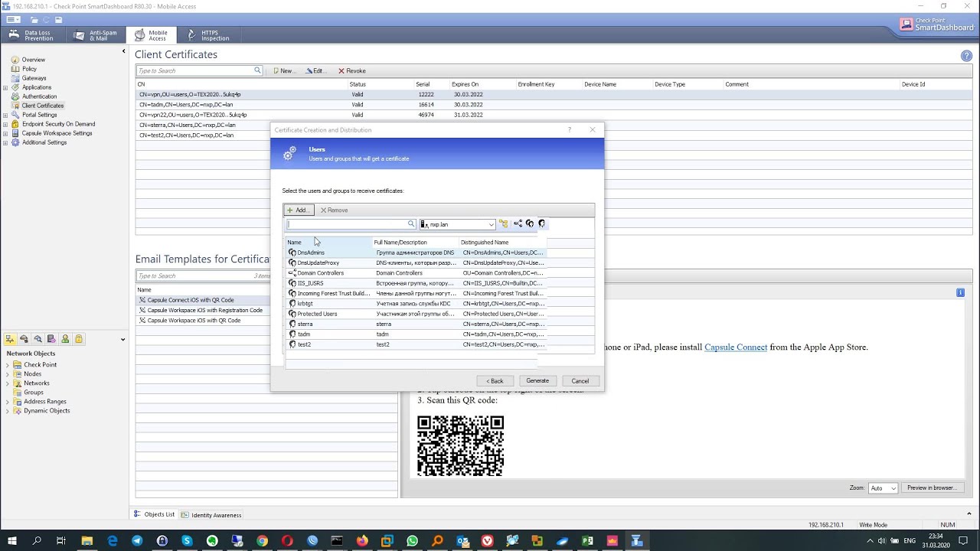Expand the Portal Settings tree node
Screen dimensions: 980x551
5,115
